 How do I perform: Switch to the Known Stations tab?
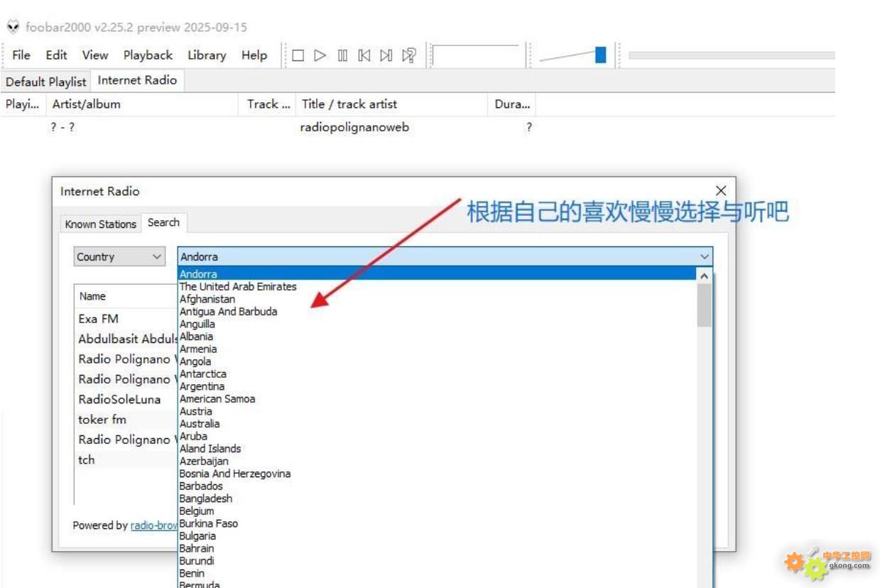[100, 224]
